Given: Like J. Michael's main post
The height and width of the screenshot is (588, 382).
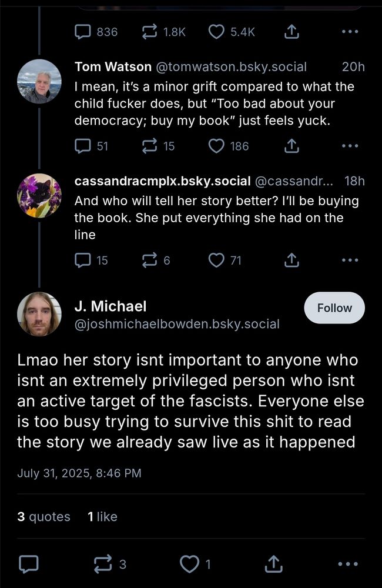Looking at the screenshot, I should (x=188, y=564).
